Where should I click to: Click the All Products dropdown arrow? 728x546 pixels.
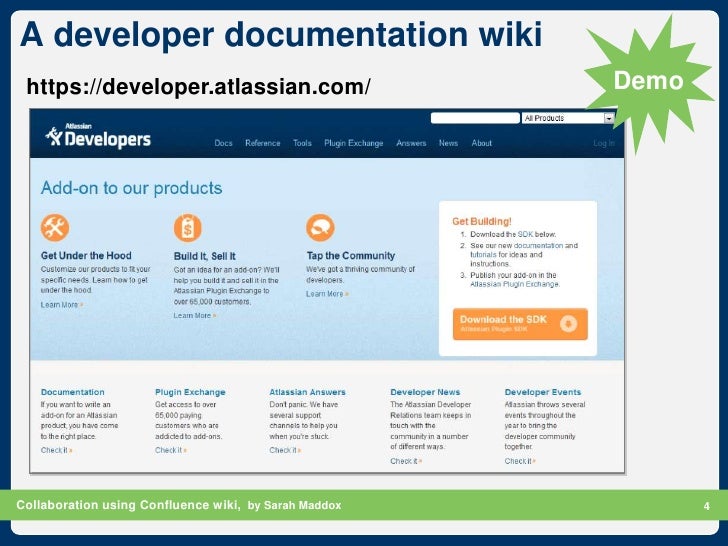(x=609, y=118)
